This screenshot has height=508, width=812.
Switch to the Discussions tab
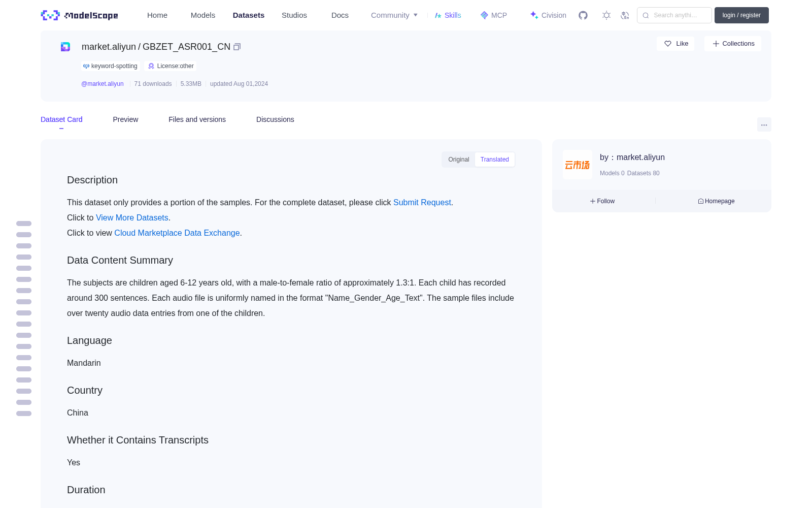(x=275, y=119)
